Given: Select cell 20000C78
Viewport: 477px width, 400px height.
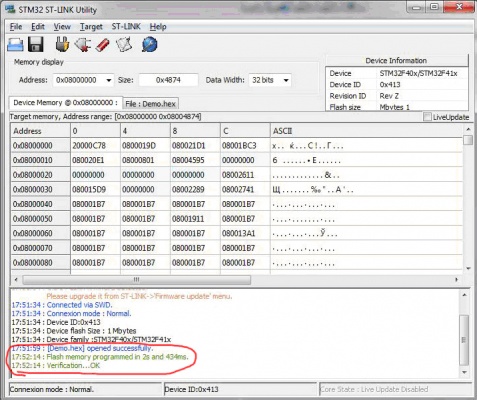Looking at the screenshot, I should (x=95, y=146).
